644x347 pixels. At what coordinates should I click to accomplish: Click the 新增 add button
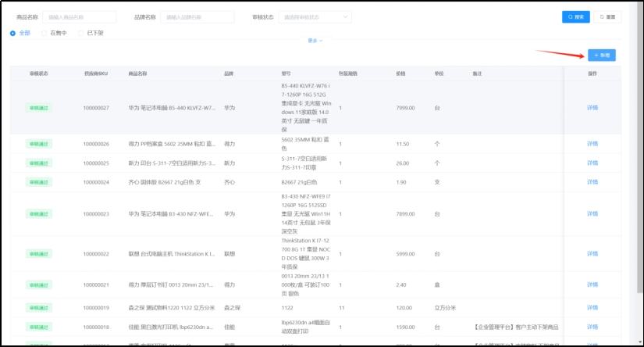(x=602, y=55)
